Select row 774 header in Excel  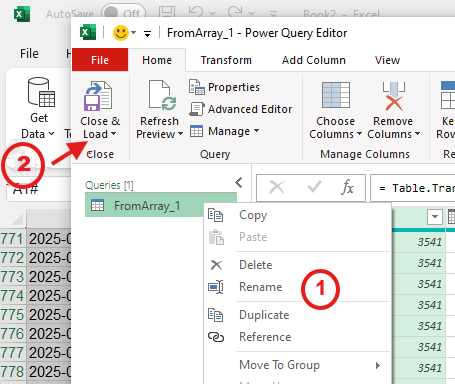[13, 296]
